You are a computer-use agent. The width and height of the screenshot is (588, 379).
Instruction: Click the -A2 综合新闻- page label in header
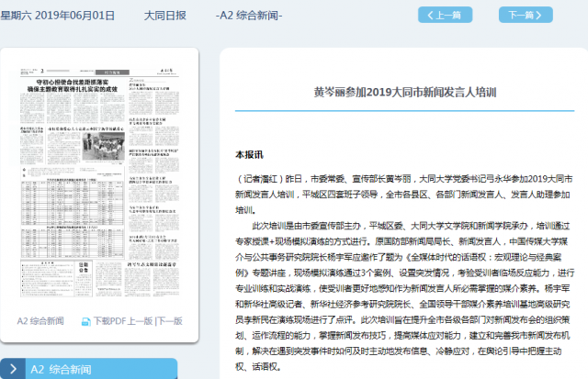tap(249, 16)
